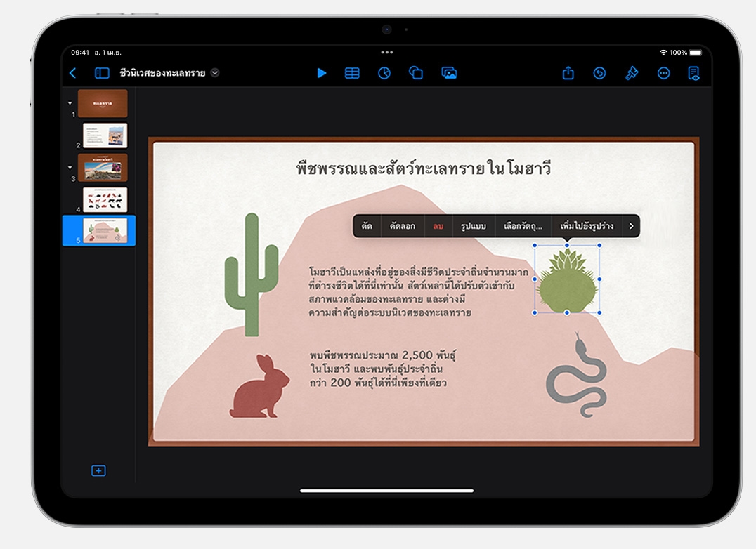Open the document options icon
The image size is (756, 549).
click(694, 73)
